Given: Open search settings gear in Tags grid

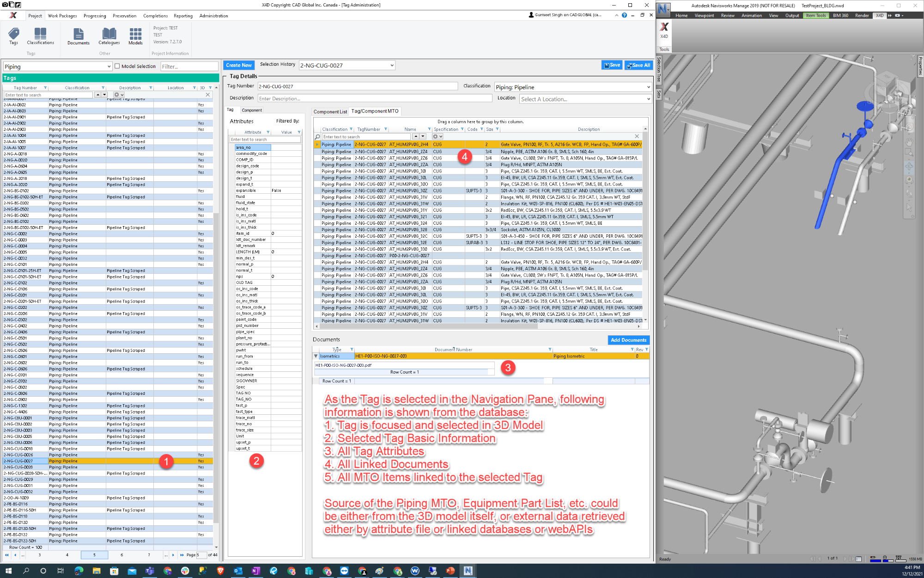Looking at the screenshot, I should click(118, 95).
